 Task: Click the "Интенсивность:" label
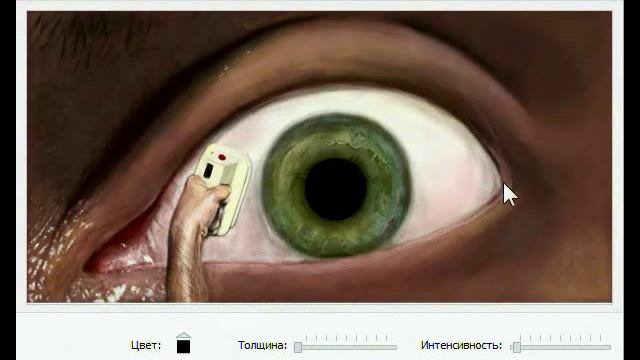coord(461,345)
